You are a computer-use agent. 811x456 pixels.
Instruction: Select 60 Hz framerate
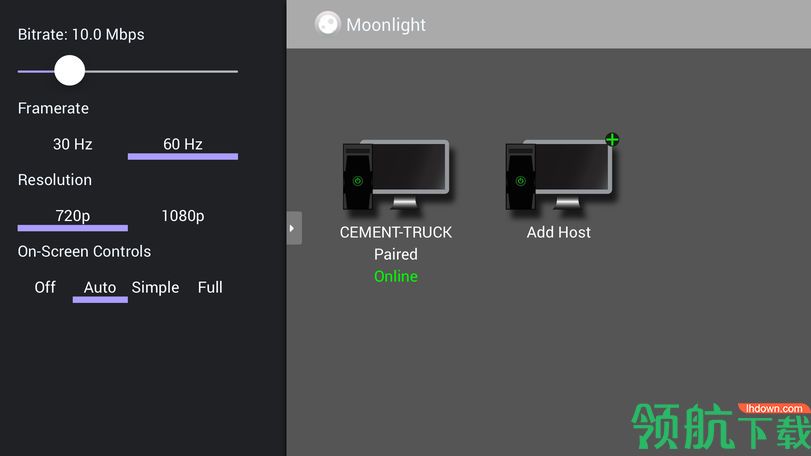coord(183,144)
